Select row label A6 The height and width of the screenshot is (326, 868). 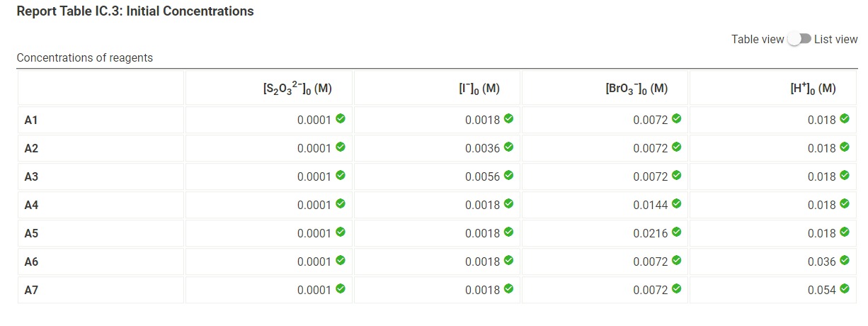31,262
